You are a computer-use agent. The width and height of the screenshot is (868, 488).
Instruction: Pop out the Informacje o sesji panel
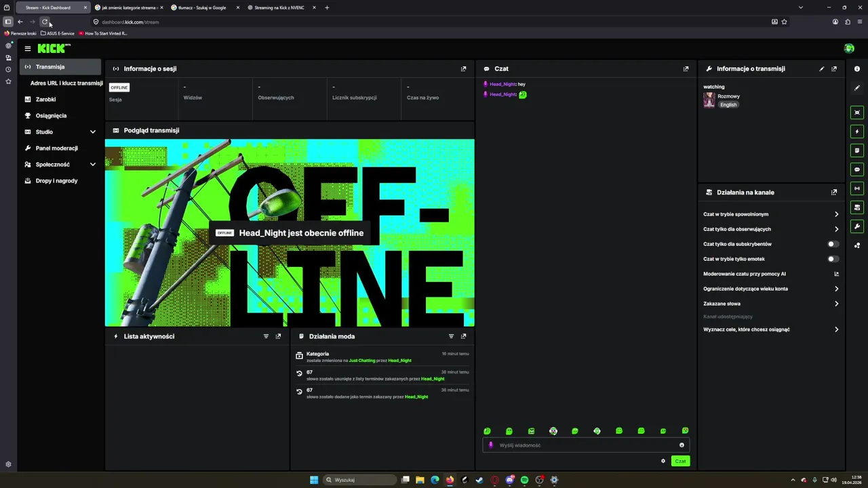click(x=463, y=69)
